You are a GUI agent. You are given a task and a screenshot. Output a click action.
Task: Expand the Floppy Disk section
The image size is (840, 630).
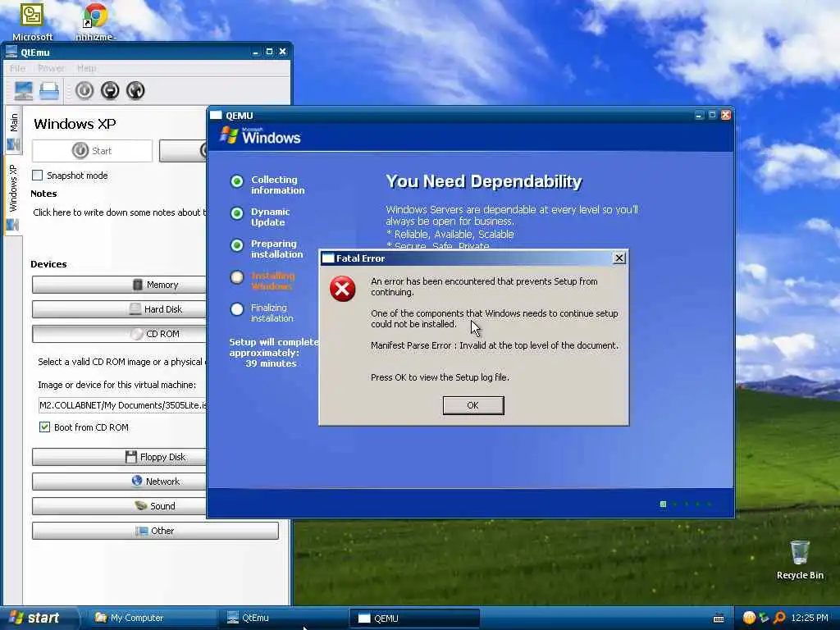click(x=119, y=457)
